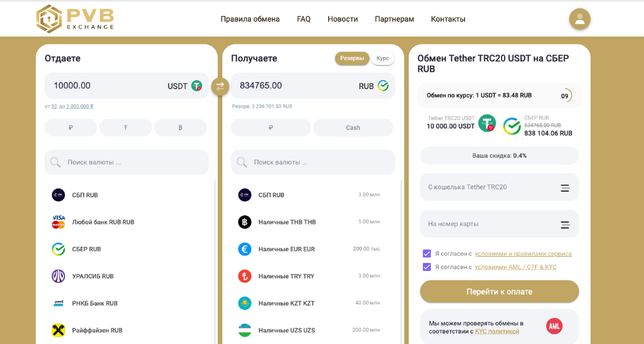
Task: Switch to Резервы view
Action: [x=352, y=58]
